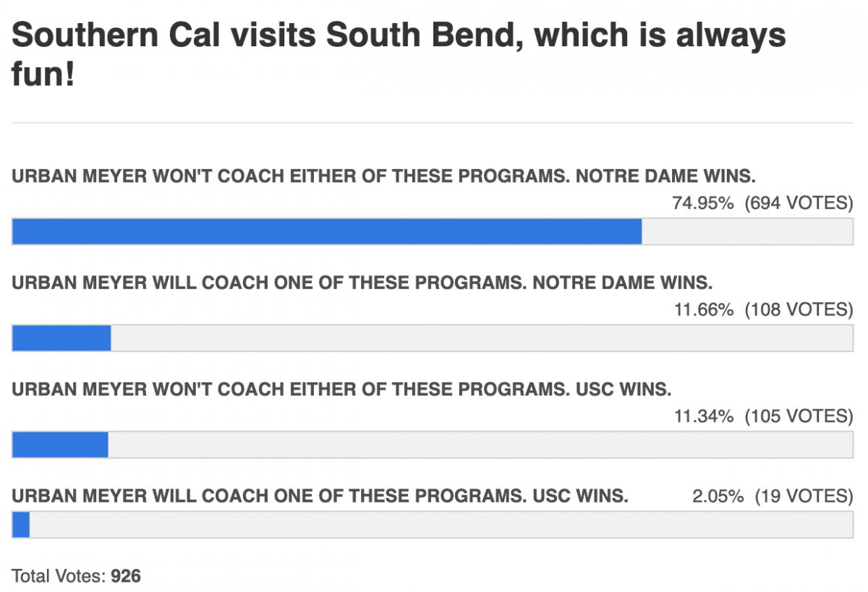Click the 74.95% blue progress bar
Image resolution: width=868 pixels, height=592 pixels.
(326, 231)
